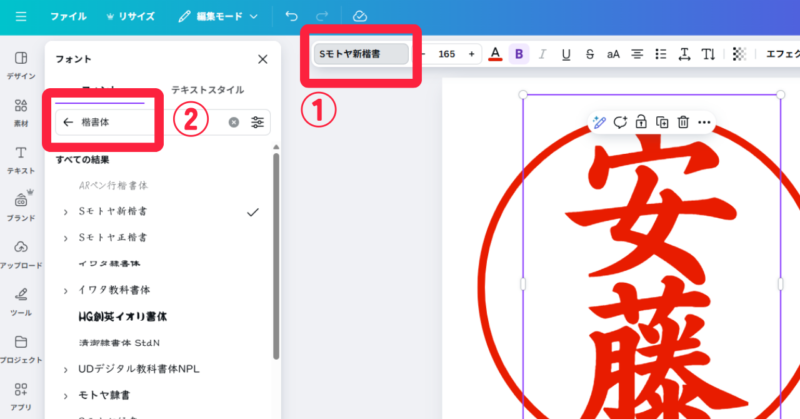Increase font size with plus button
This screenshot has height=419, width=800.
471,54
